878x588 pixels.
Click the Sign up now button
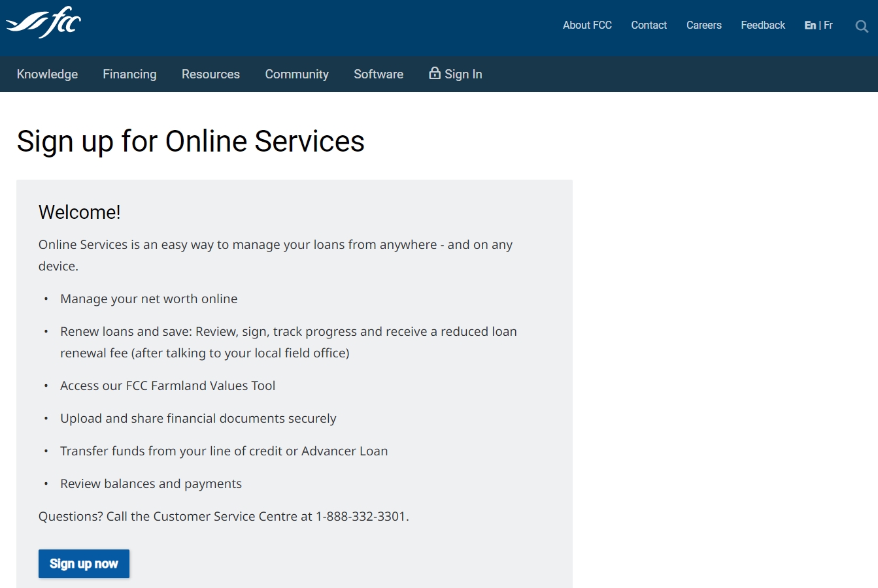point(84,563)
